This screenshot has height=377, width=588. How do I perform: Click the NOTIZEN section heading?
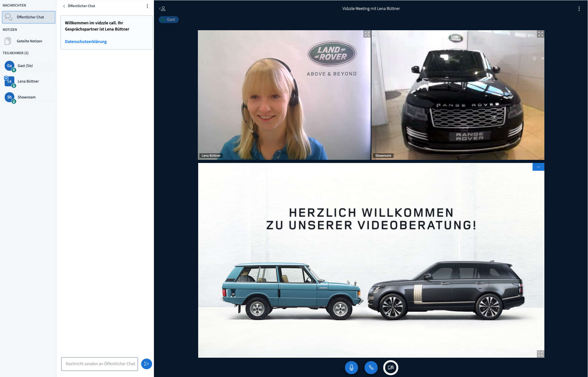tap(10, 30)
